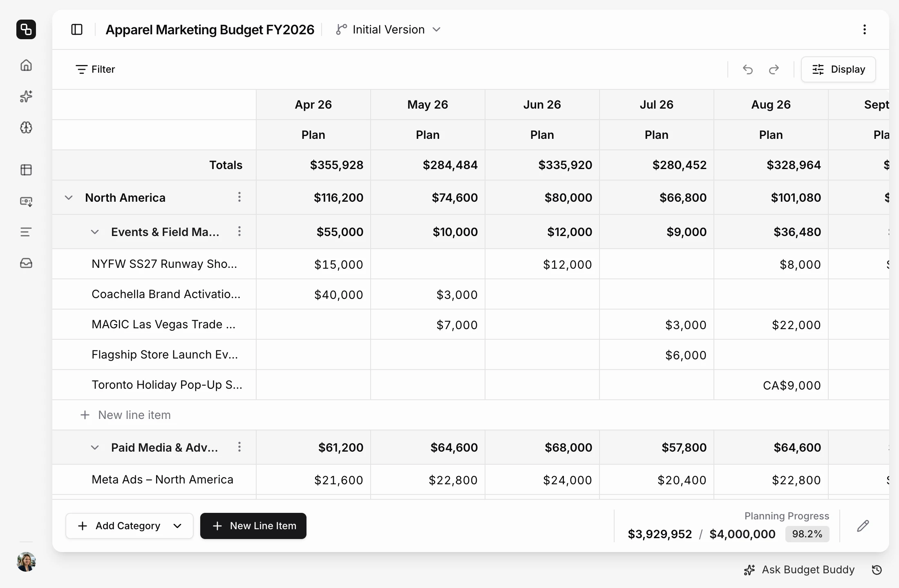Open the Add Category dropdown

[x=129, y=526]
